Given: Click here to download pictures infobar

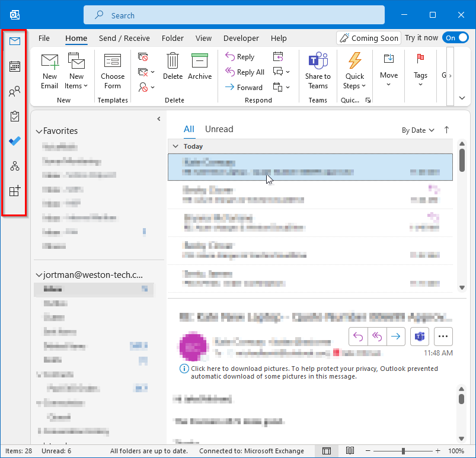Looking at the screenshot, I should click(x=309, y=373).
